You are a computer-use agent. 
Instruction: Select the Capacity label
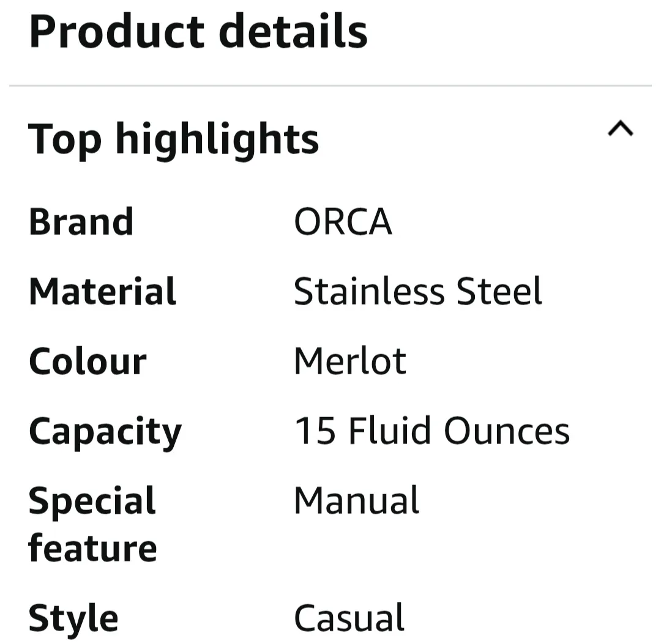[x=105, y=431]
